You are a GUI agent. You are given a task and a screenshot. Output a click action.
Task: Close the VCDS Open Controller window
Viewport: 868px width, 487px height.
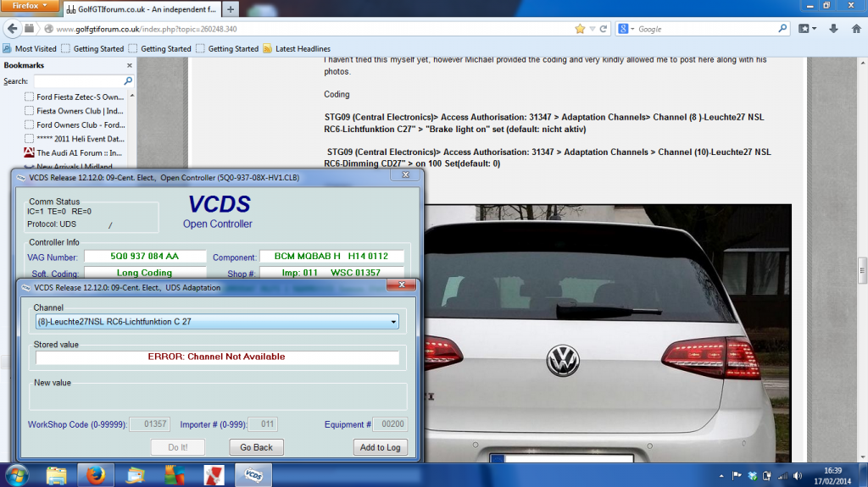(406, 174)
